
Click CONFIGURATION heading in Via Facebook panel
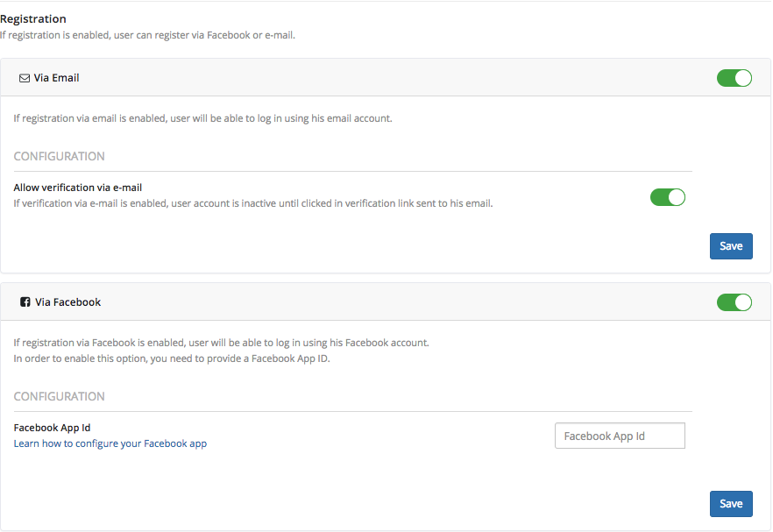(60, 396)
